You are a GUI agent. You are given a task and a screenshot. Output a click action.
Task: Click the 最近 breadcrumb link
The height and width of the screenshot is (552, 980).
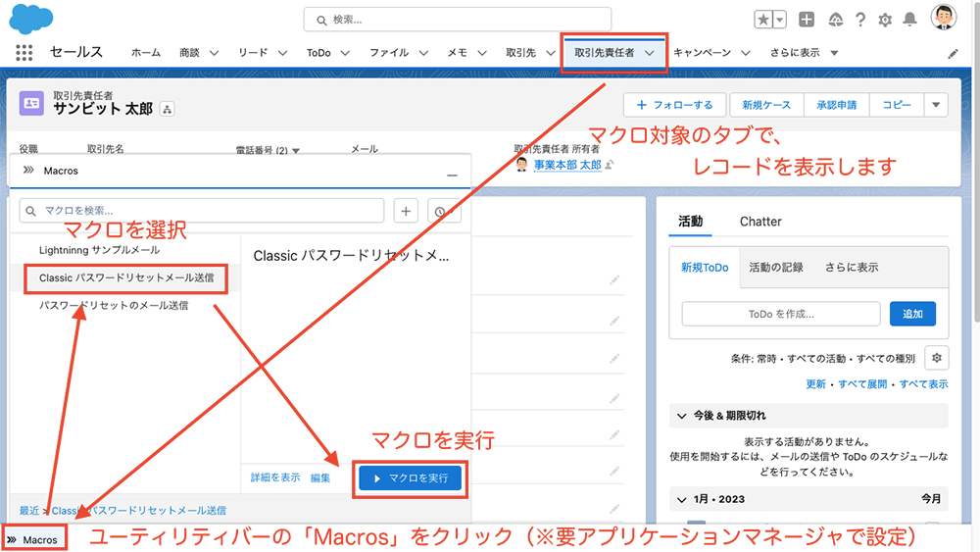28,511
